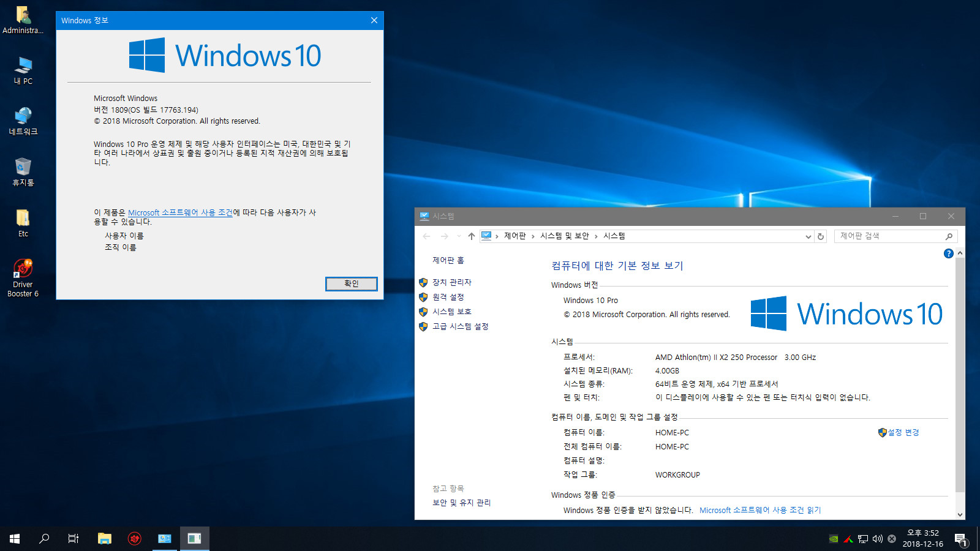Click the WORKGROUP value text
Image resolution: width=980 pixels, height=551 pixels.
click(677, 474)
